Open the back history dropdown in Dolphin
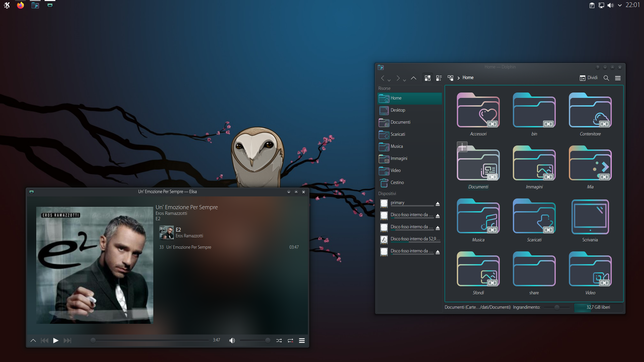 389,79
